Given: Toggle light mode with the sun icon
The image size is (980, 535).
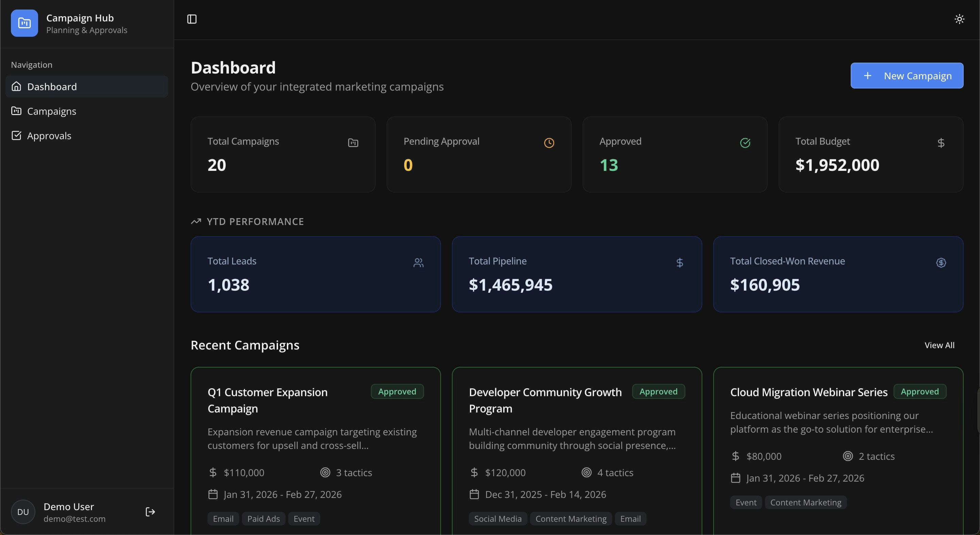Looking at the screenshot, I should [x=960, y=19].
